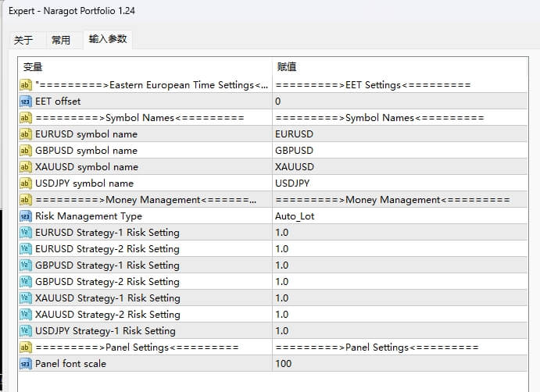This screenshot has width=540, height=392.
Task: Select the Risk Management Type label
Action: click(88, 216)
